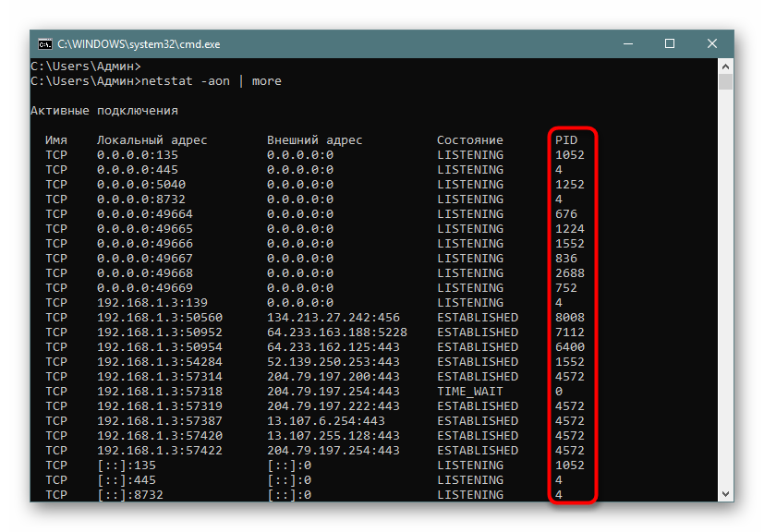
Task: Click PID value 6400
Action: coord(570,347)
